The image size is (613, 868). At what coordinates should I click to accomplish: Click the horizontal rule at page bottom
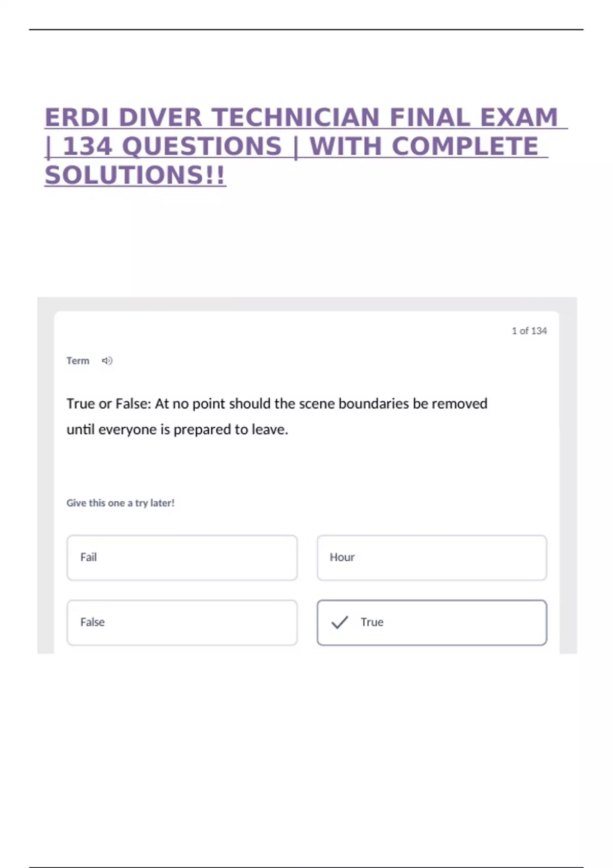pos(306,867)
